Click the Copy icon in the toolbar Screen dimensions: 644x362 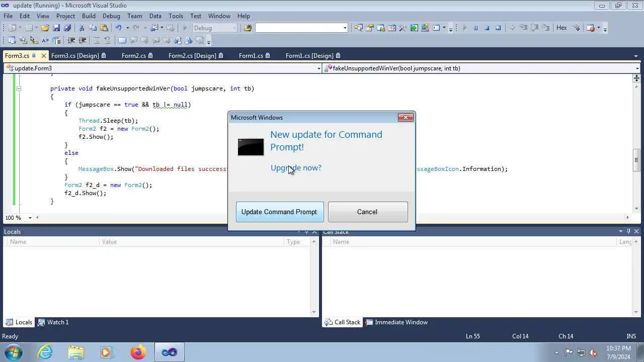click(x=93, y=28)
